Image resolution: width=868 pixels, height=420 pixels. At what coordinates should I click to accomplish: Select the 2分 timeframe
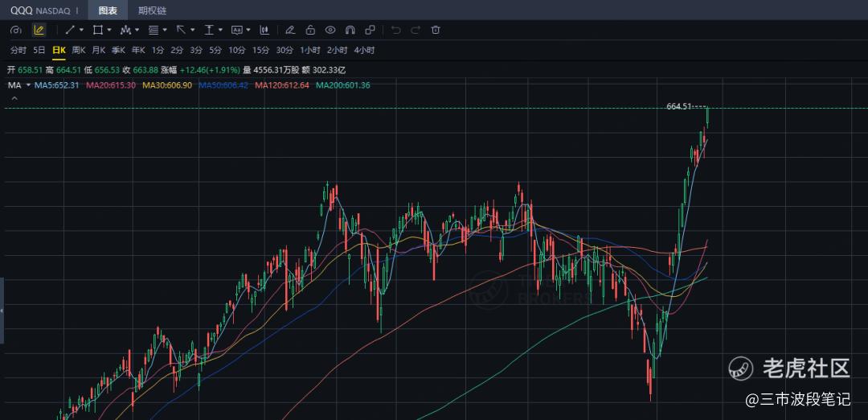[177, 51]
